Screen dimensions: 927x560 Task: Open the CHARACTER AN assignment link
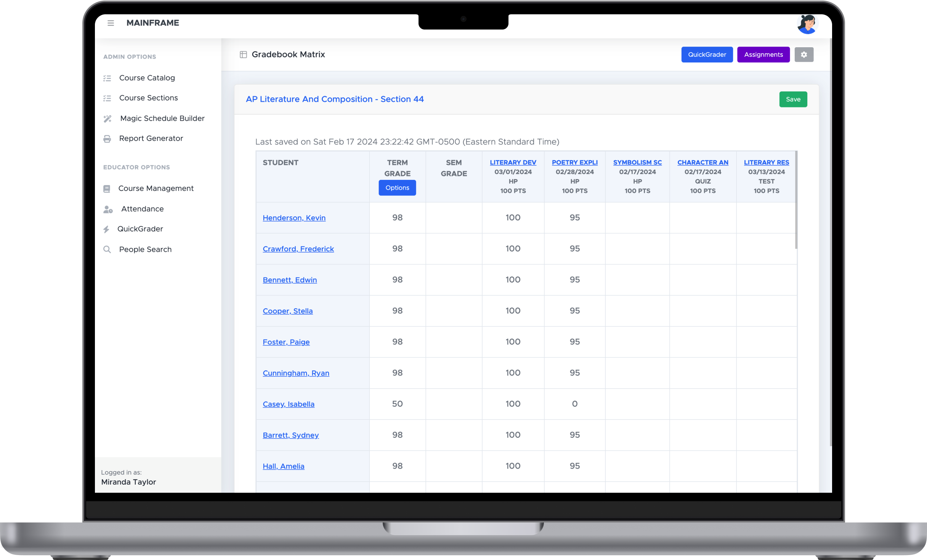click(x=702, y=162)
